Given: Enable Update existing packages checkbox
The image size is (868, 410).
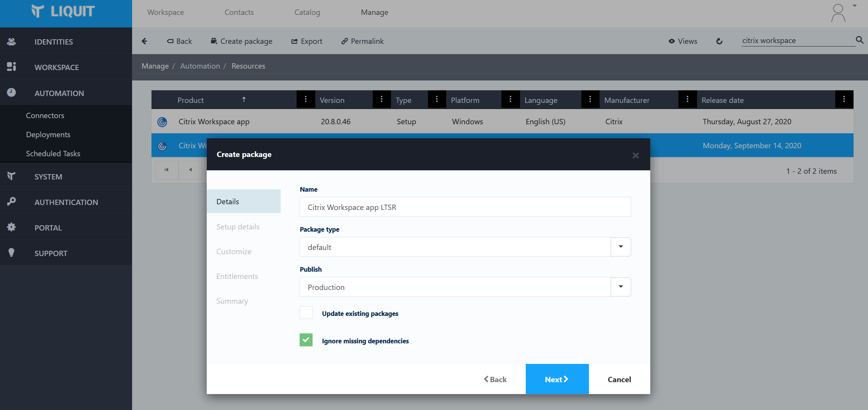Looking at the screenshot, I should (306, 313).
